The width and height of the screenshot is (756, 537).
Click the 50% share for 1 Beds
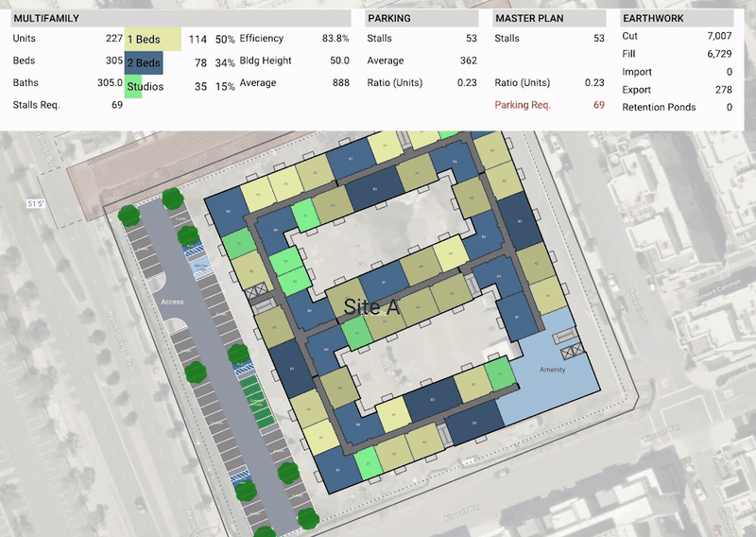225,39
